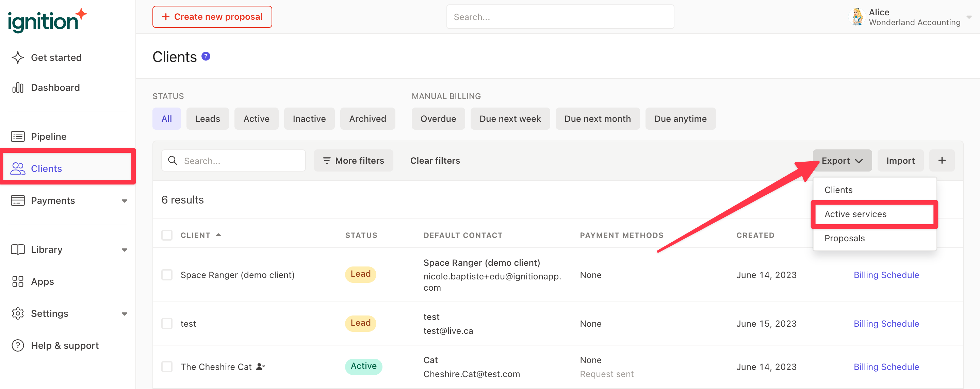Open Billing Schedule for The Cheshire Cat
Viewport: 980px width, 389px height.
coord(886,367)
